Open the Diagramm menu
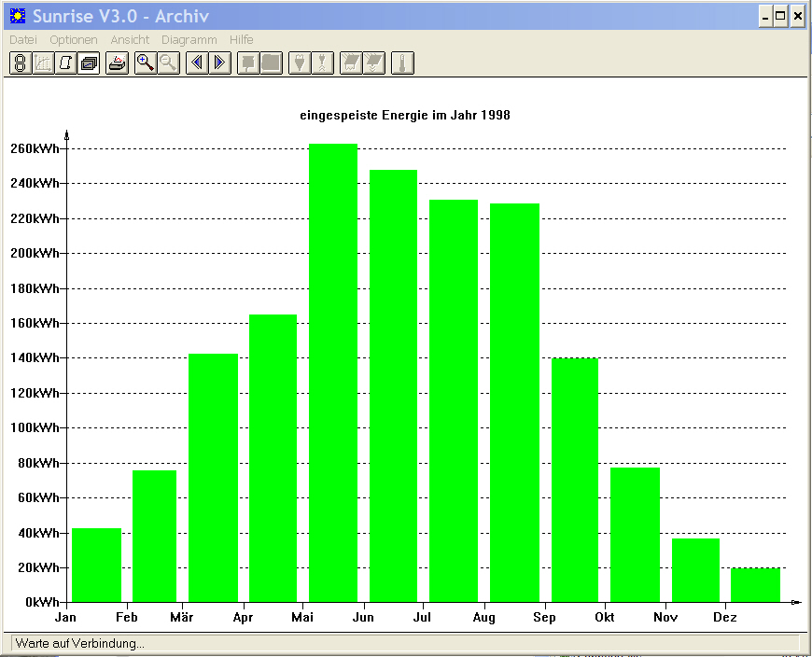This screenshot has height=657, width=812. [x=189, y=40]
